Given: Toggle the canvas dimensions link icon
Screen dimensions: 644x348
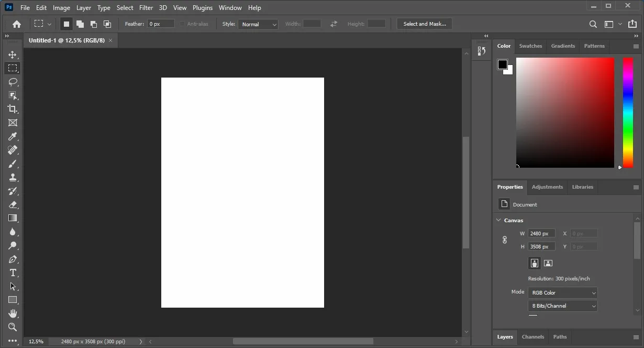Looking at the screenshot, I should [x=504, y=240].
